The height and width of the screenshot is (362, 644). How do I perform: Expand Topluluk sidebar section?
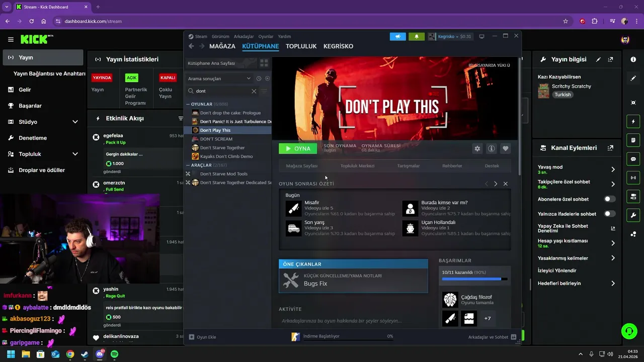[75, 154]
